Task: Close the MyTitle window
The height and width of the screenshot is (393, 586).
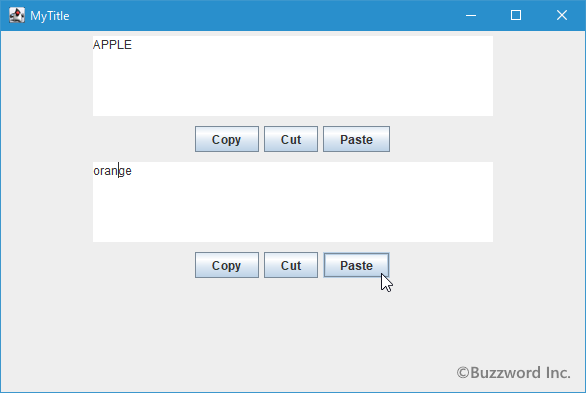Action: (x=562, y=15)
